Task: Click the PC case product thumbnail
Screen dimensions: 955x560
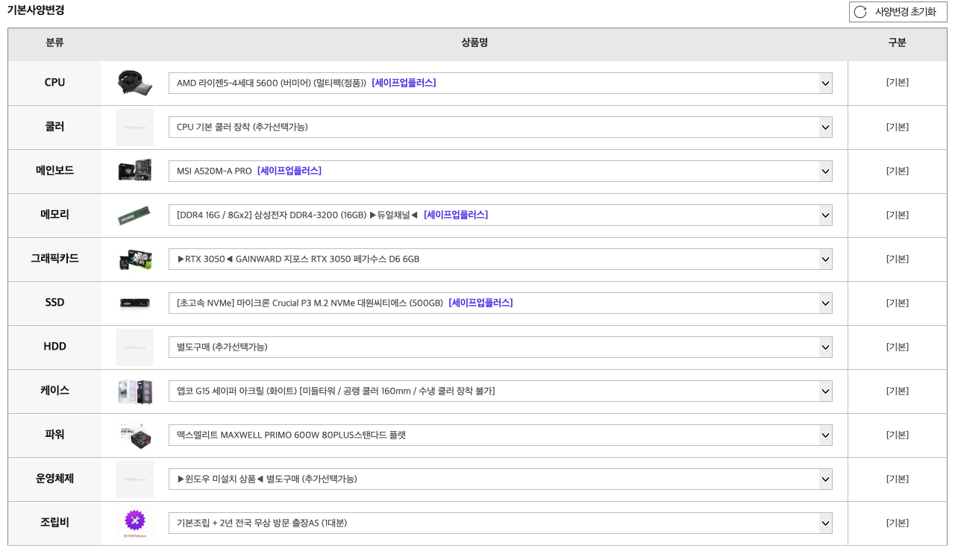Action: point(135,391)
